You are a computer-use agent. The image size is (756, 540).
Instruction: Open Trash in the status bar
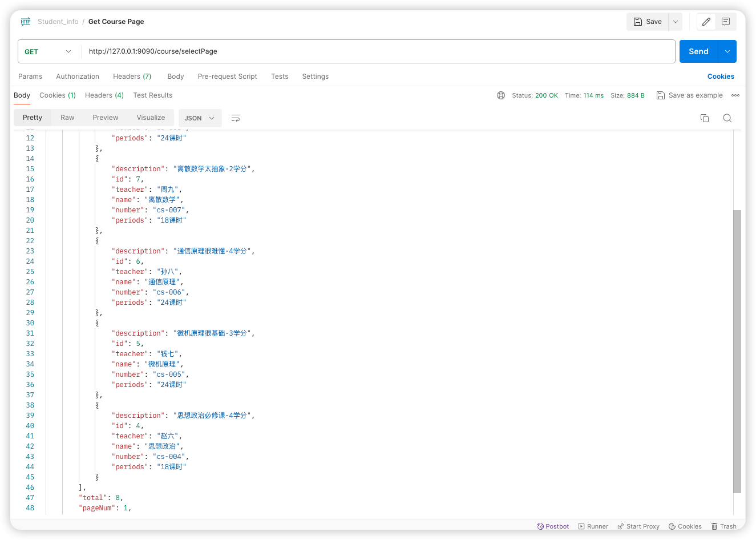pyautogui.click(x=723, y=526)
